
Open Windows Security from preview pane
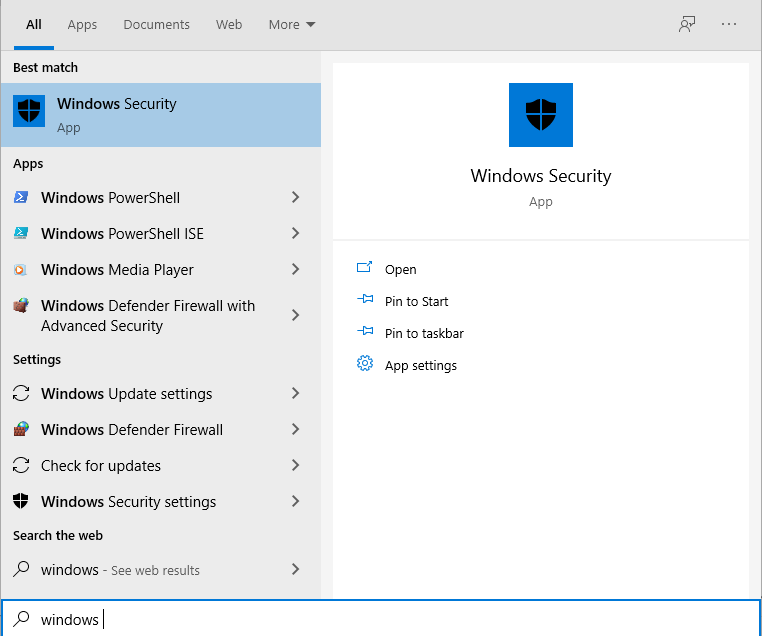(400, 270)
